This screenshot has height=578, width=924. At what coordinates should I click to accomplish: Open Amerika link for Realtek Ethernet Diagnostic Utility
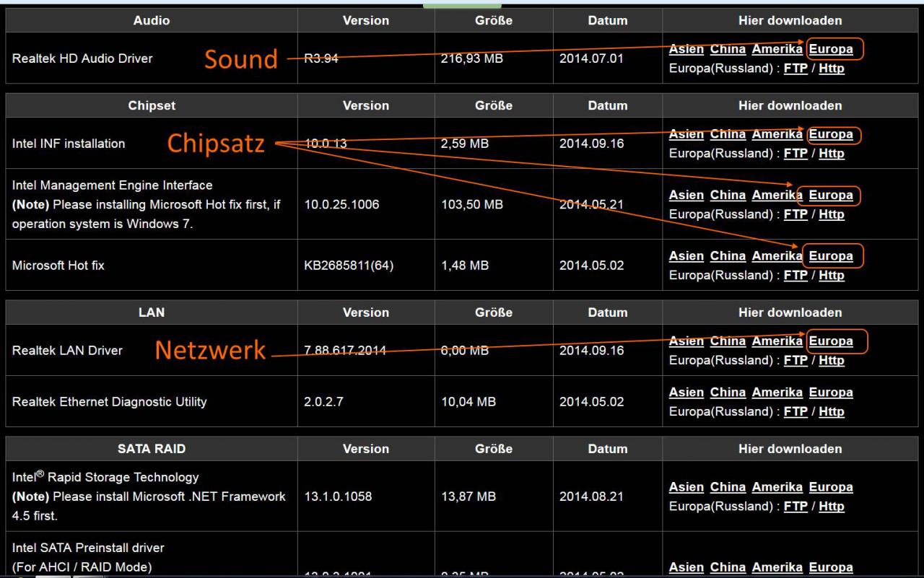777,393
